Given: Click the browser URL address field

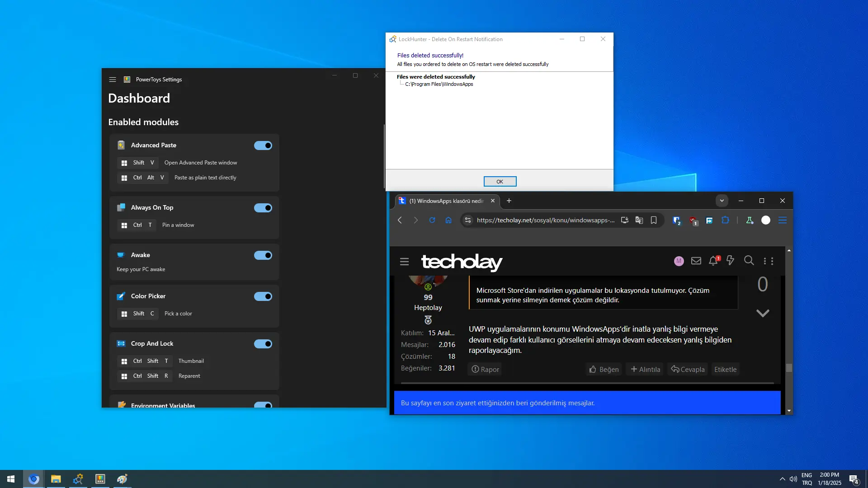Looking at the screenshot, I should [x=545, y=220].
